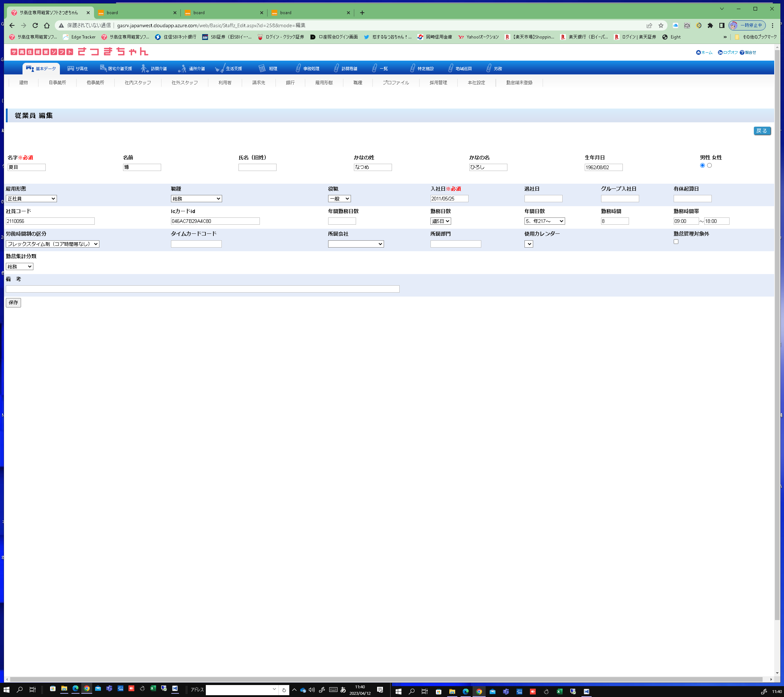Click the 通所介護 caregiver icon
The image size is (784, 697).
tap(182, 69)
